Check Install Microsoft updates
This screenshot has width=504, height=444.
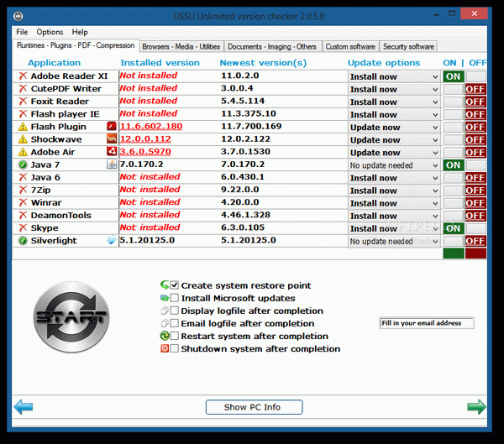(174, 298)
